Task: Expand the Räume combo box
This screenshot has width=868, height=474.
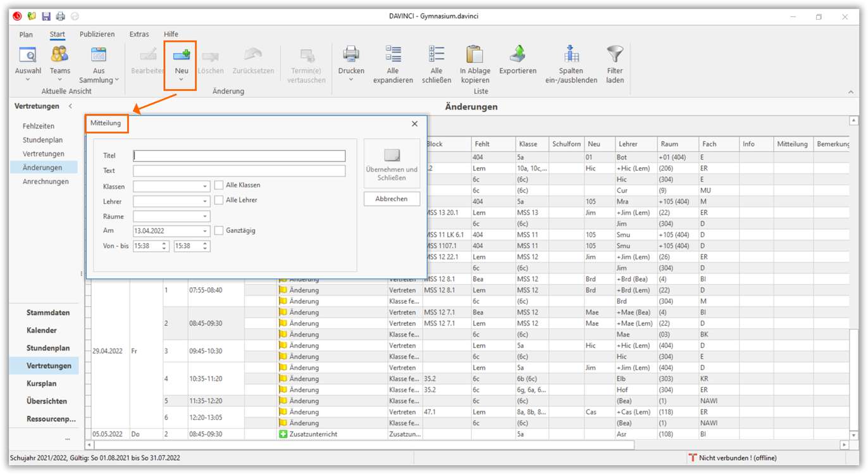Action: point(205,216)
